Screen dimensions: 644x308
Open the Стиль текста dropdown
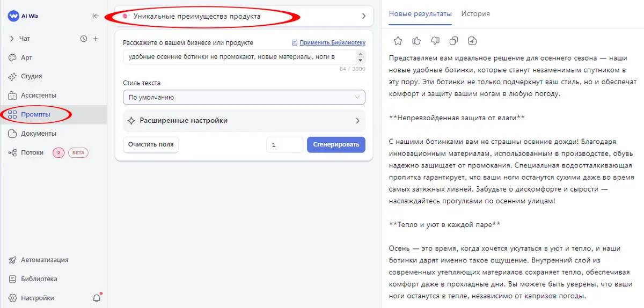tap(244, 97)
